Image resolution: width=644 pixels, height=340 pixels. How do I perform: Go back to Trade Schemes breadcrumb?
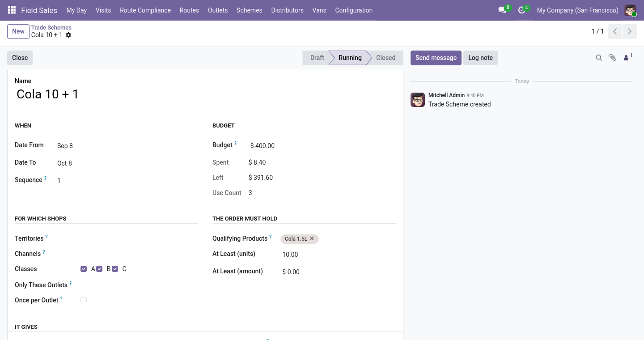tap(51, 28)
